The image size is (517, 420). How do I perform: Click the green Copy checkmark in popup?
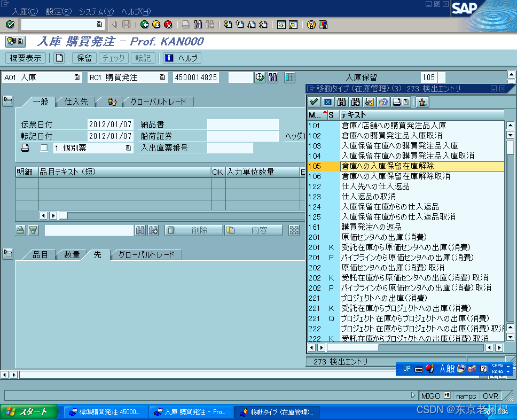point(314,102)
